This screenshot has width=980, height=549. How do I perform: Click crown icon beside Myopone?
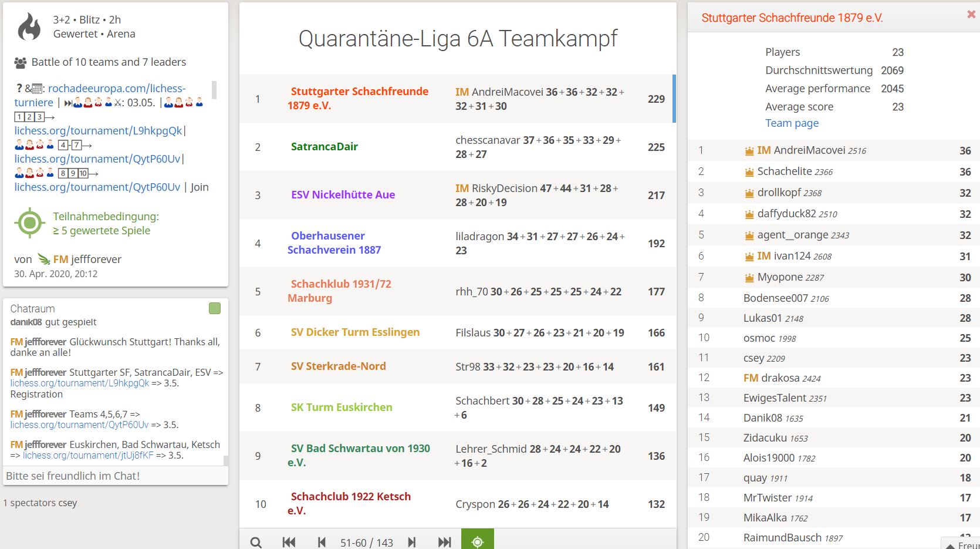pyautogui.click(x=749, y=278)
